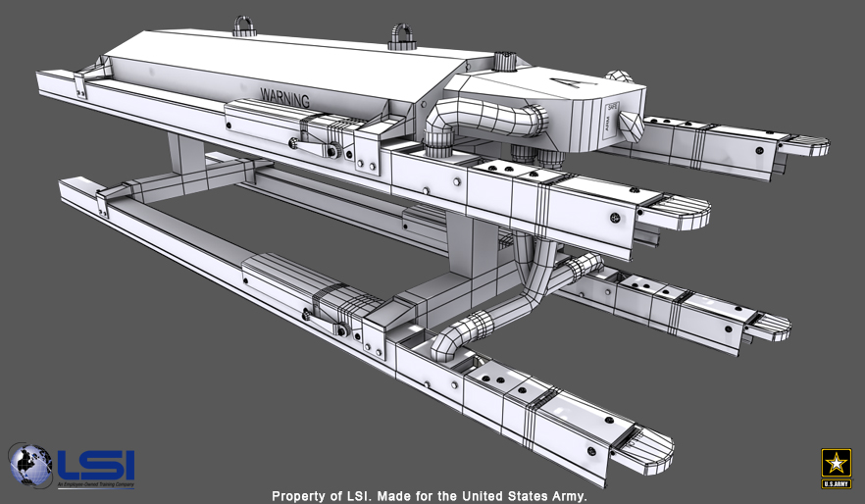Screen dimensions: 865x504
Task: Select the right lifting lug on top
Action: pos(401,36)
